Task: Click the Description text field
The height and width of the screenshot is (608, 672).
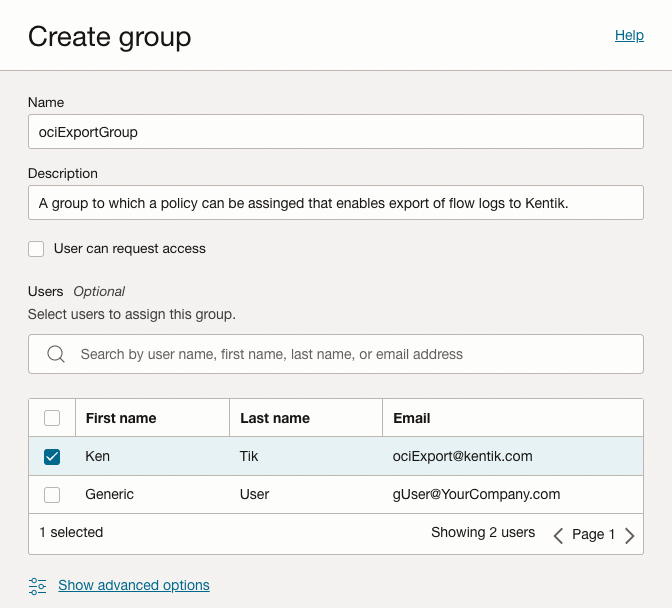Action: click(335, 203)
